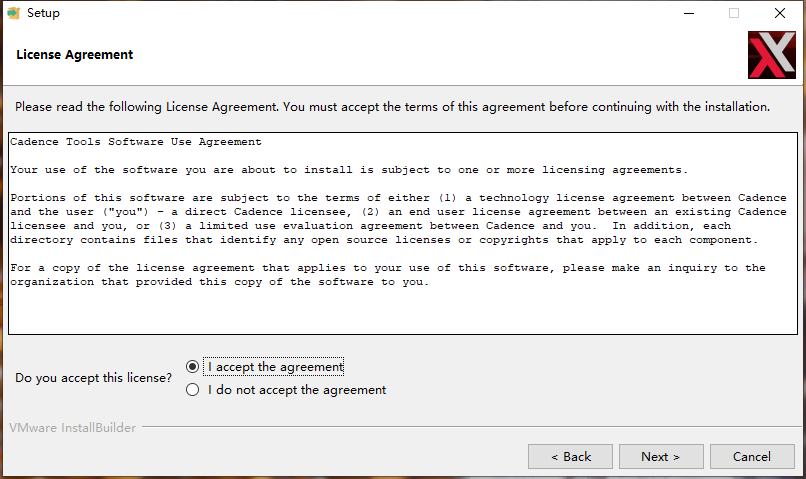Click the "Cadence Tools Software Use Agreement" line
Screen dimensions: 806x479
[x=136, y=142]
